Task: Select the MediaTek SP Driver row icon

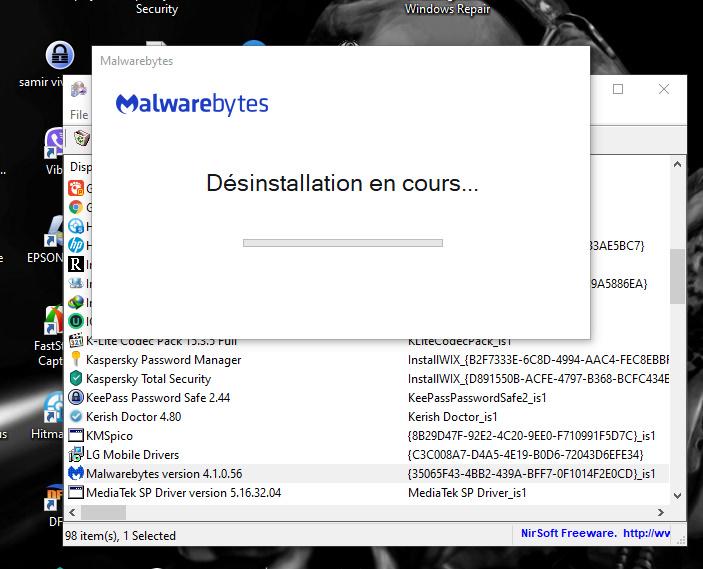Action: (x=76, y=492)
